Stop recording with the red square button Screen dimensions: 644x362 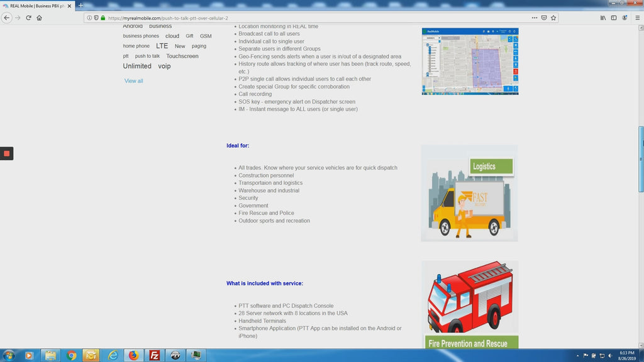click(6, 153)
